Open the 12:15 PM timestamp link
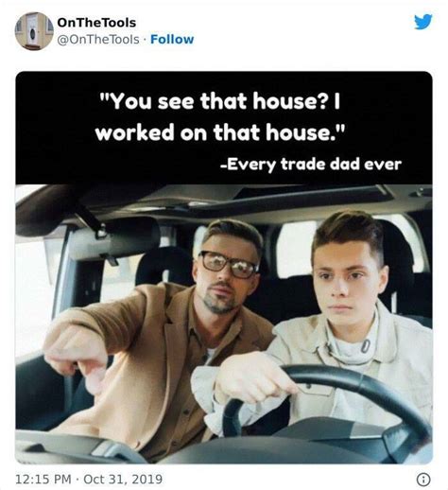The width and height of the screenshot is (448, 490). point(43,480)
